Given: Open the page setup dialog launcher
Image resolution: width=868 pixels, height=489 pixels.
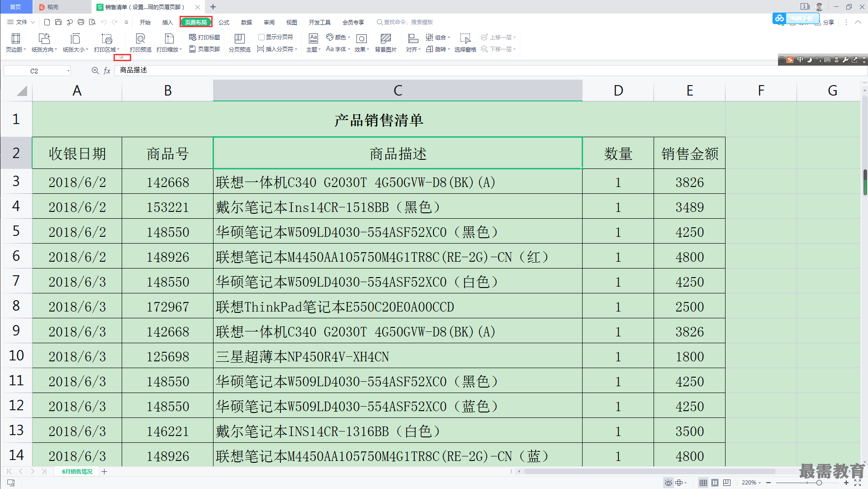Looking at the screenshot, I should click(x=121, y=57).
